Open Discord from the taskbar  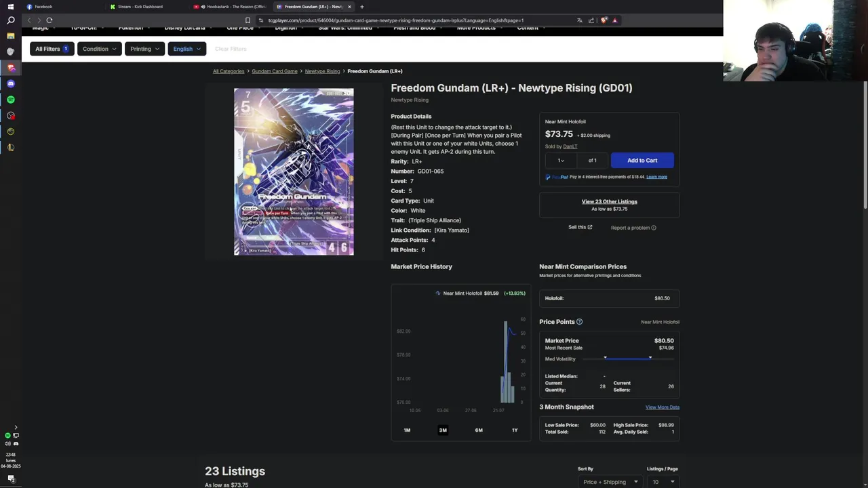10,83
